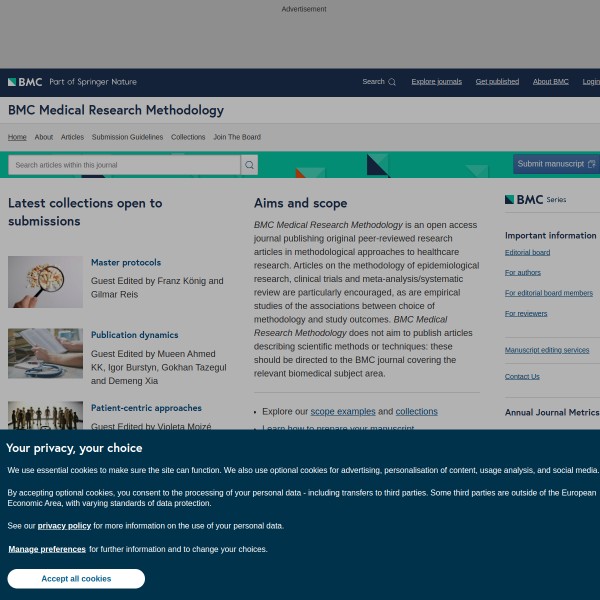This screenshot has width=600, height=600.
Task: Click the scope examples link
Action: coord(342,411)
